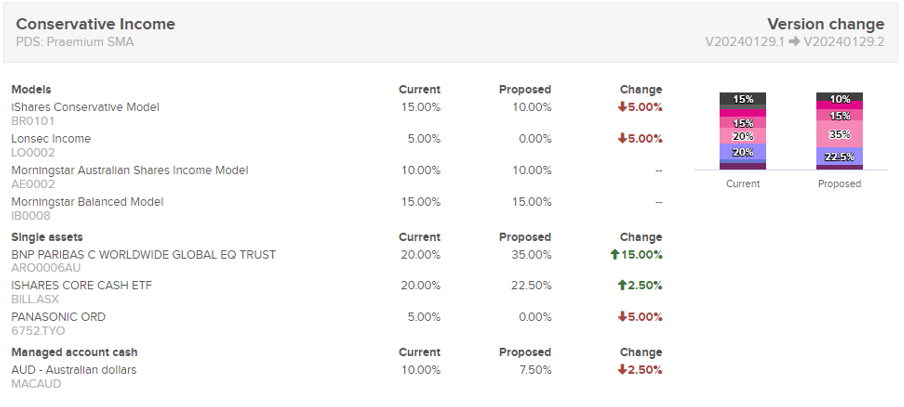Click the dark 15% segment of Current bar
904x407 pixels.
click(x=743, y=99)
